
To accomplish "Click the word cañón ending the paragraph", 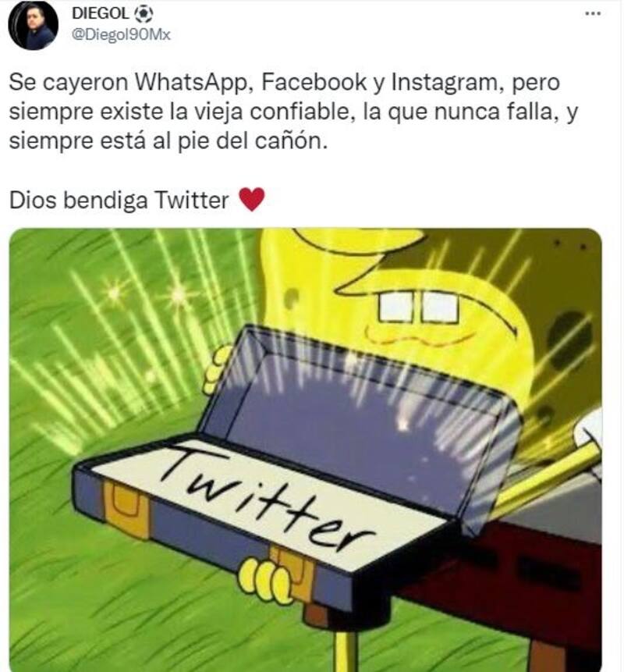I will tap(291, 141).
